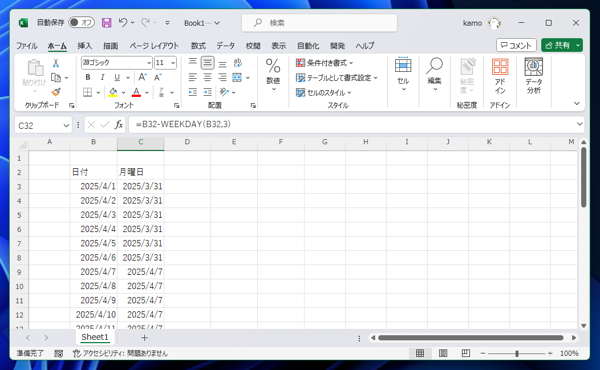Click the 共有 button
This screenshot has width=600, height=370.
pyautogui.click(x=562, y=45)
